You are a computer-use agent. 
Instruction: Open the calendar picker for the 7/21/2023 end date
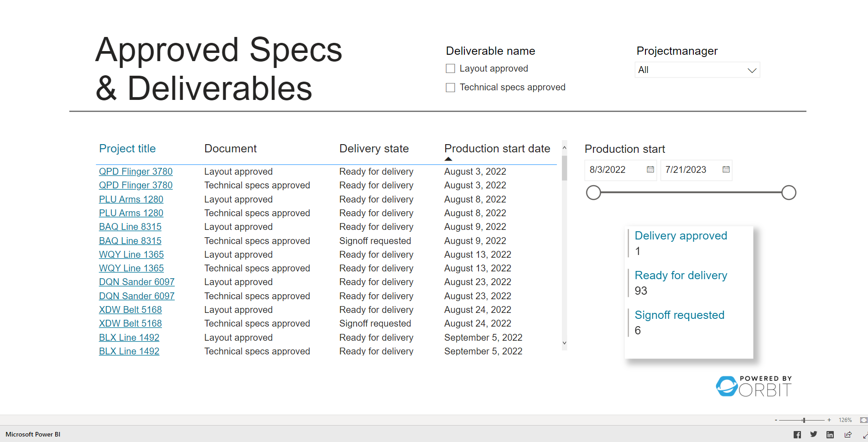pos(726,169)
